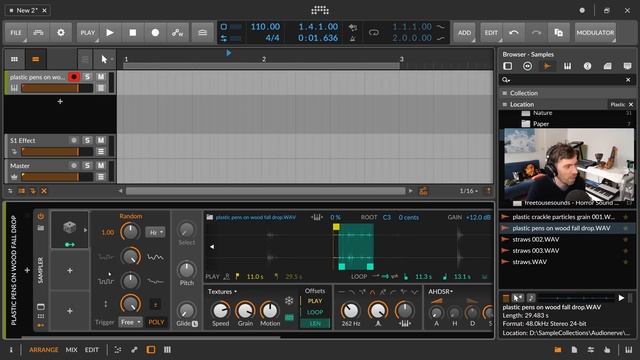The image size is (640, 360).
Task: Toggle the automation write button
Action: tap(178, 33)
